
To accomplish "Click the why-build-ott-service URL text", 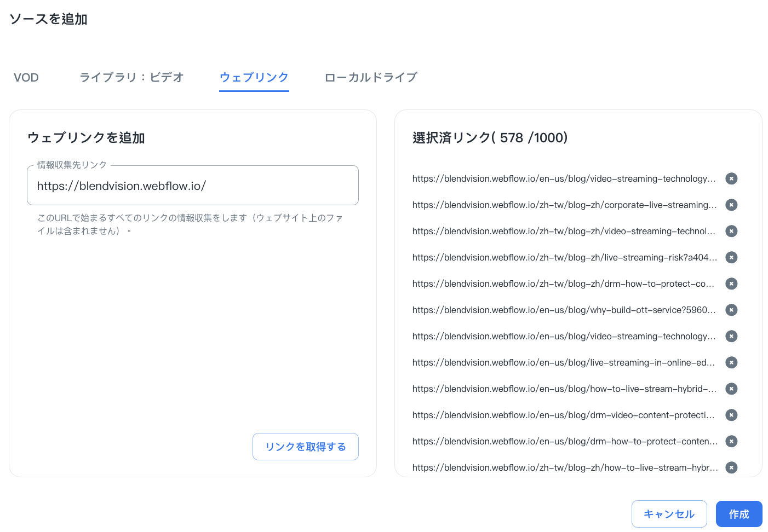I will tap(564, 310).
